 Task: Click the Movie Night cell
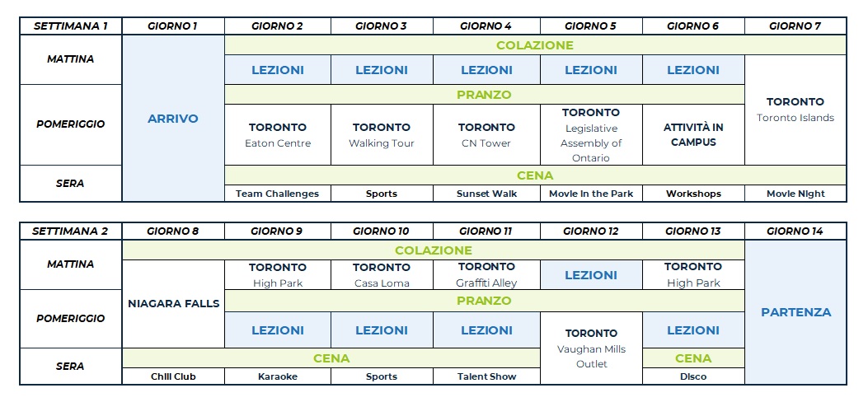pyautogui.click(x=795, y=194)
